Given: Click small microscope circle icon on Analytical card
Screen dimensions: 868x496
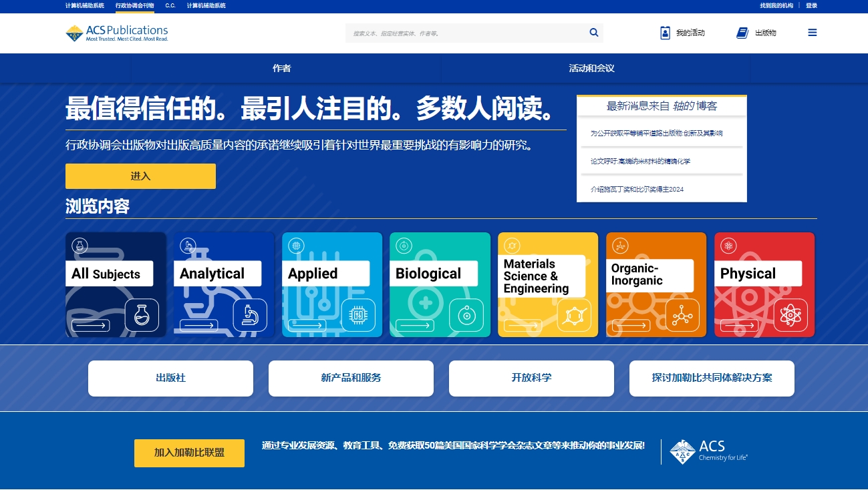Looking at the screenshot, I should [x=188, y=246].
